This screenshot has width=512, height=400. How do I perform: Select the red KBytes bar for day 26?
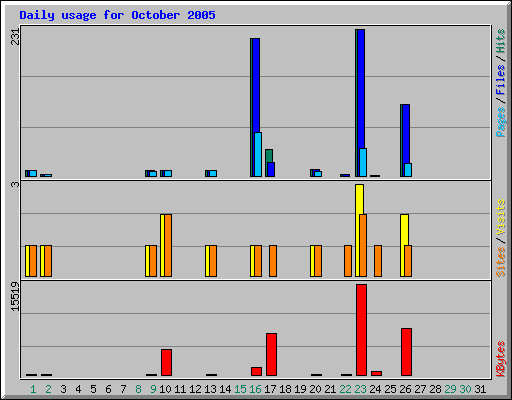pyautogui.click(x=406, y=352)
